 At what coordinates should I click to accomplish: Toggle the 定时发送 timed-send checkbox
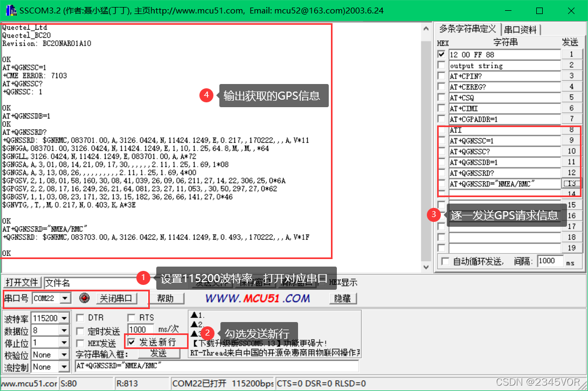click(x=80, y=331)
